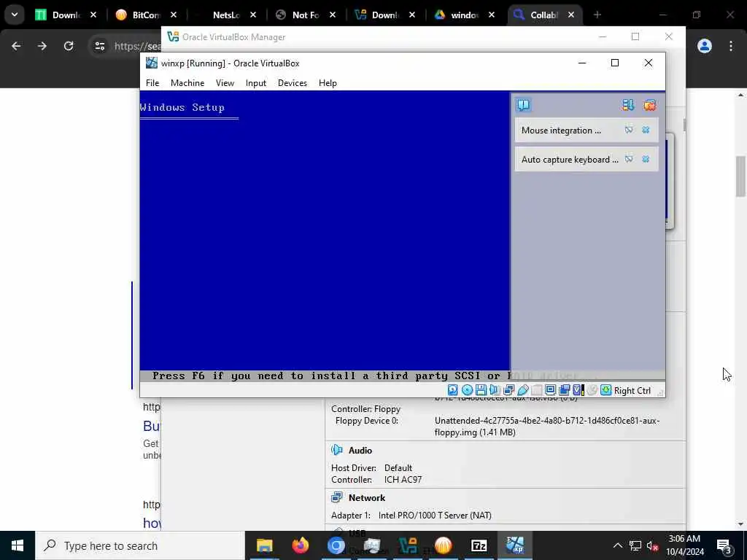Click the Audio speaker icon in Manager details

(x=337, y=450)
